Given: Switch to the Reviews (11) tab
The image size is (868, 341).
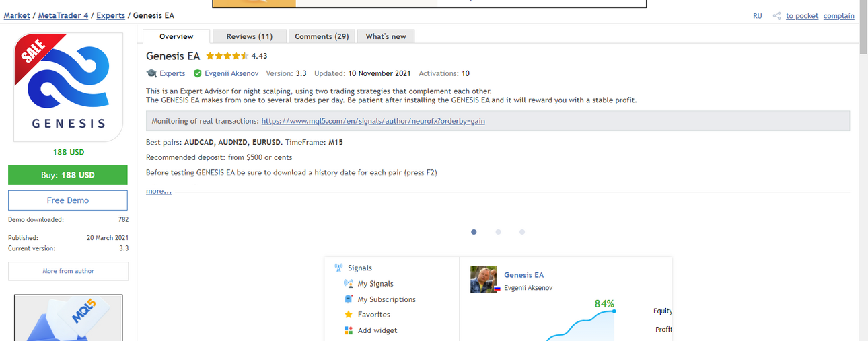Looking at the screenshot, I should pos(250,36).
